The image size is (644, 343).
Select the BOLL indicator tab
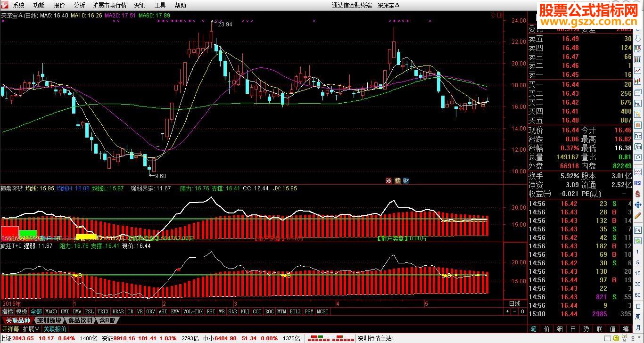[295, 311]
